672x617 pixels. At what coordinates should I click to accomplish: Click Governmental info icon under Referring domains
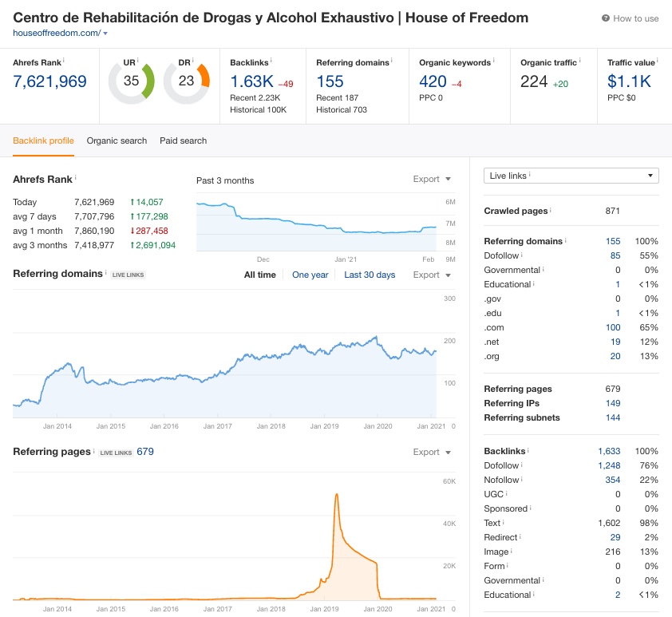point(543,269)
